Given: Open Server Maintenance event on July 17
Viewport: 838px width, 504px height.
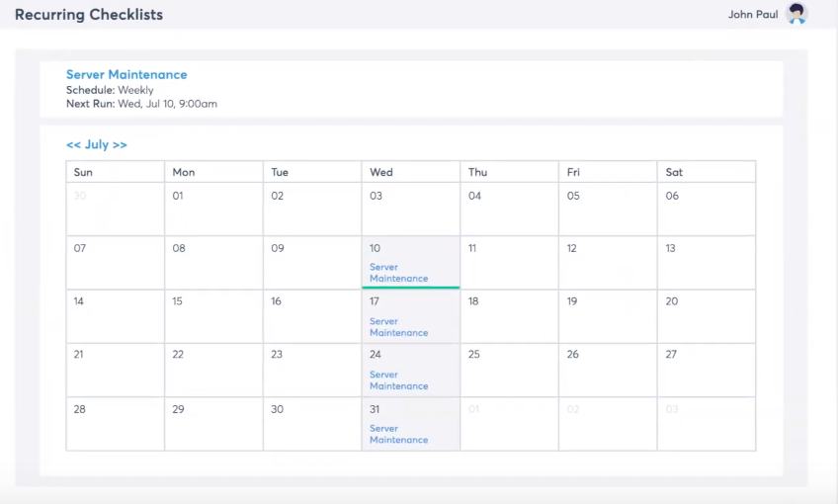Looking at the screenshot, I should [398, 326].
